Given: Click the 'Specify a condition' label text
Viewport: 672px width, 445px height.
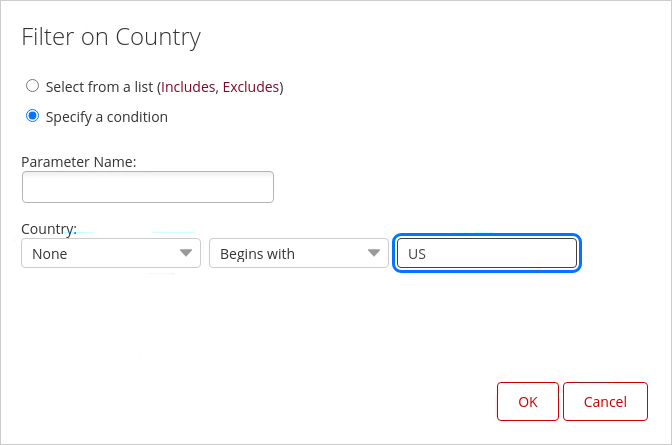Looking at the screenshot, I should coord(107,117).
